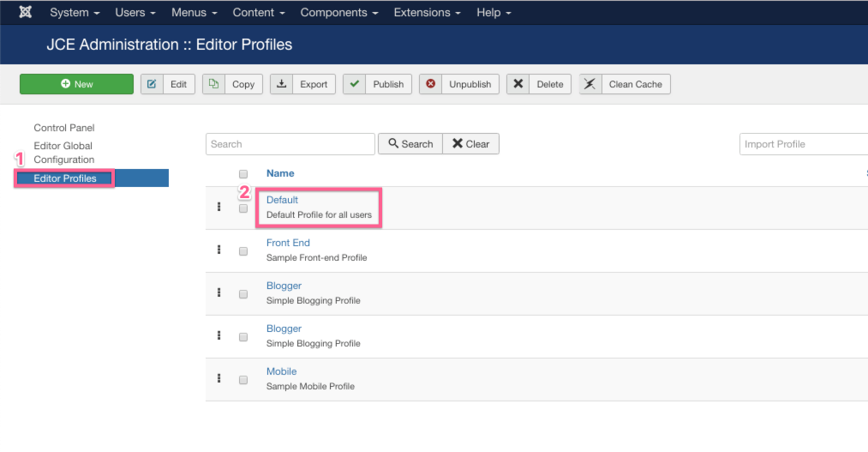Click the Publish checkmark icon
868x452 pixels.
coord(354,84)
